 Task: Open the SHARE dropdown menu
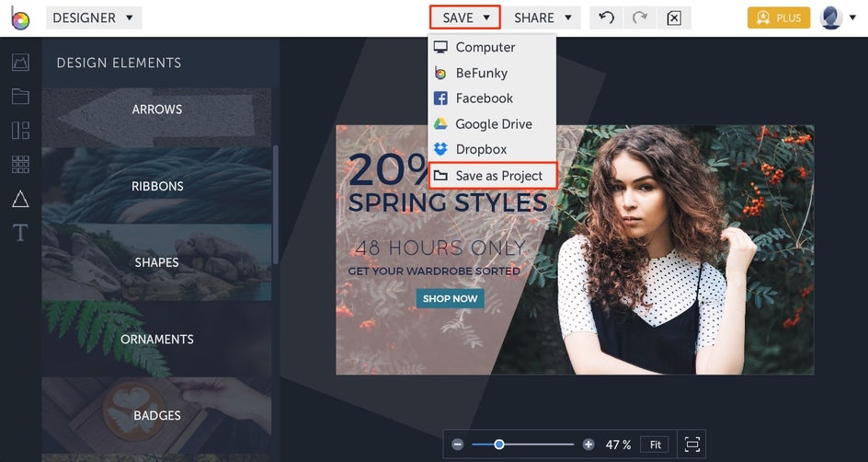pyautogui.click(x=542, y=17)
